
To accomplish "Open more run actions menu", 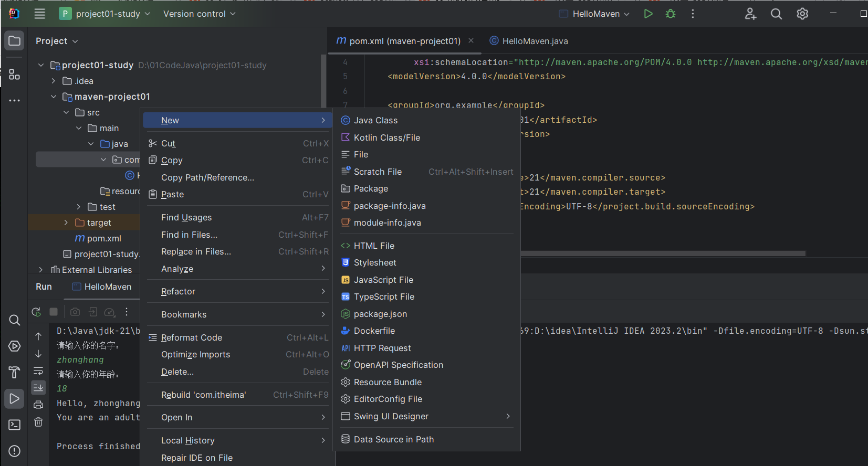I will click(693, 14).
